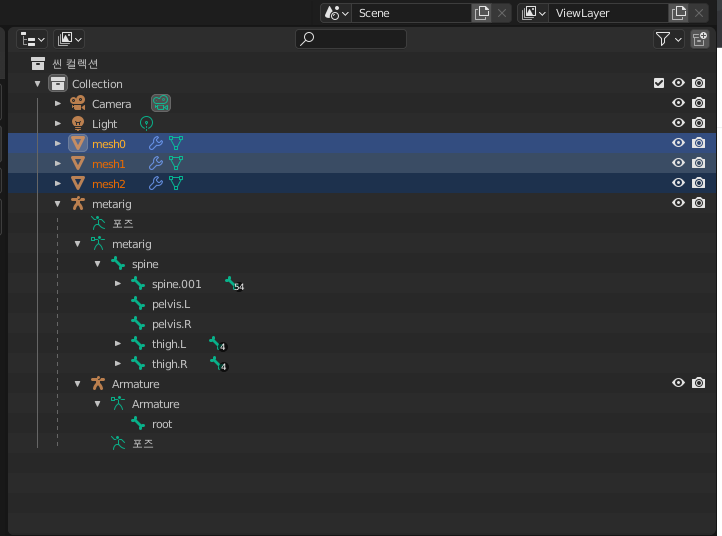Hide Armature in viewport via eye icon
Image resolution: width=722 pixels, height=536 pixels.
tap(678, 383)
